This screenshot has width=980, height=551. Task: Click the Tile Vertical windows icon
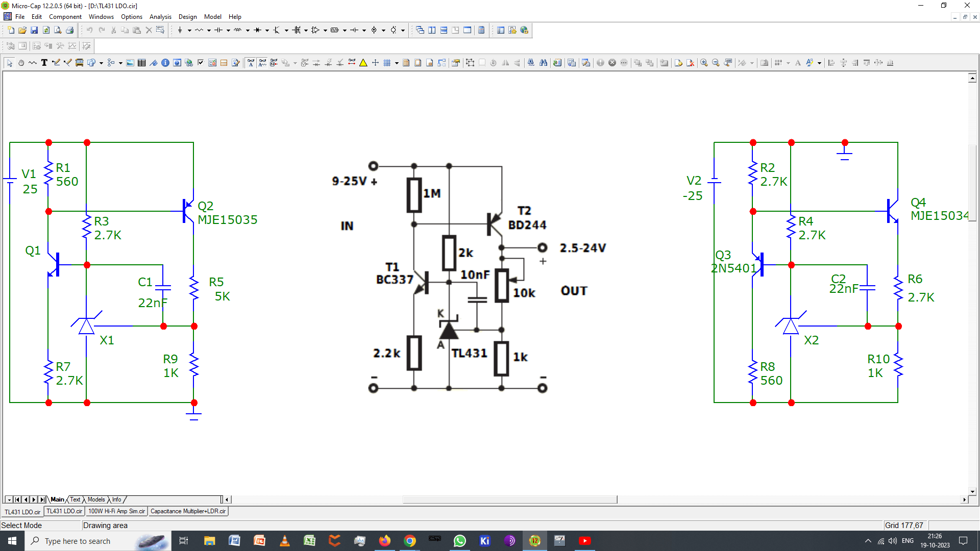click(432, 30)
